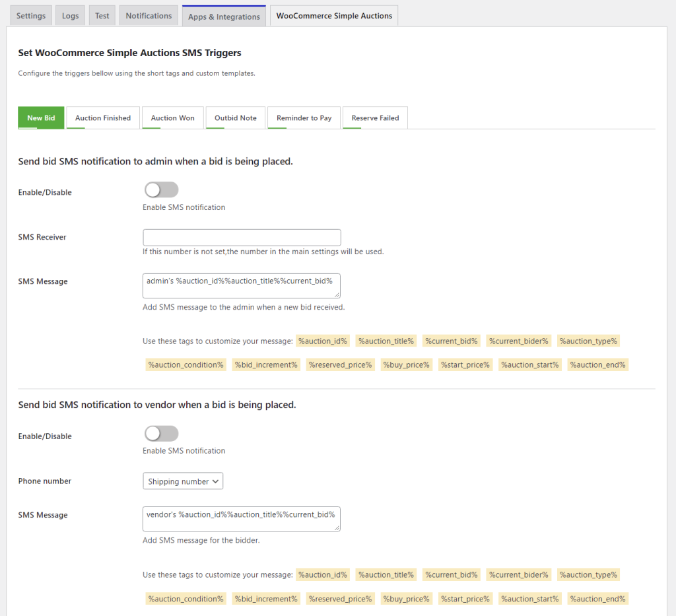Click admin SMS Message textarea

(242, 285)
